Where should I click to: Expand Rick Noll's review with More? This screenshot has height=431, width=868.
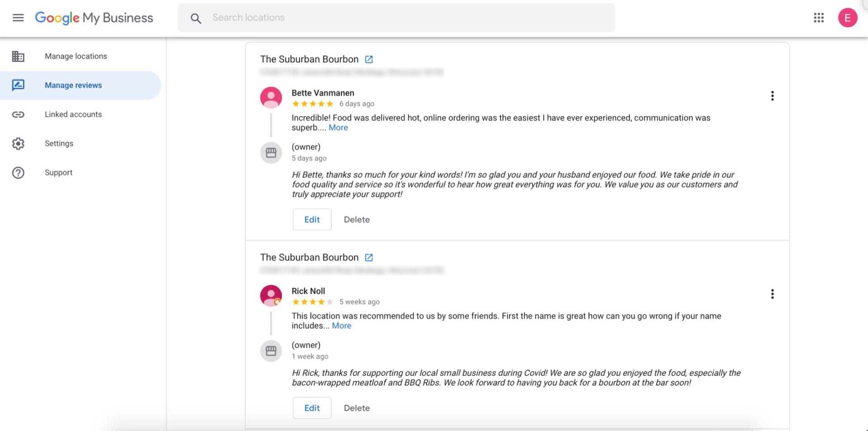[341, 326]
